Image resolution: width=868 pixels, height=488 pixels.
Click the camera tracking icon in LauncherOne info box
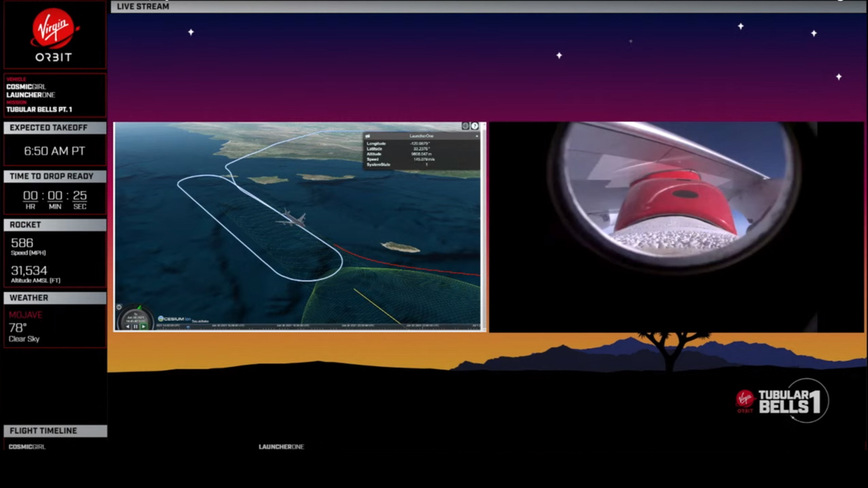368,136
